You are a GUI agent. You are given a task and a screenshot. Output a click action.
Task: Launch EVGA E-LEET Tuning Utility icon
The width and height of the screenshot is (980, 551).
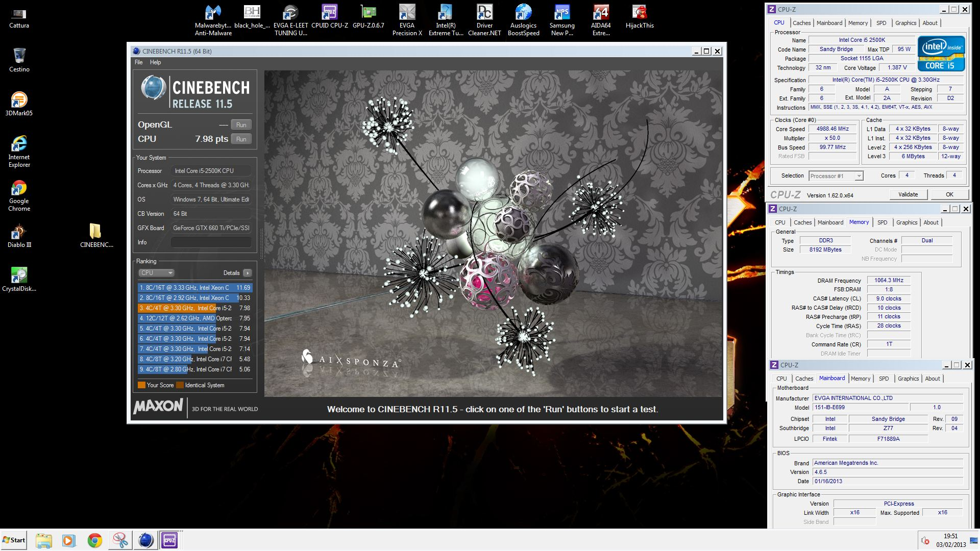click(x=291, y=20)
